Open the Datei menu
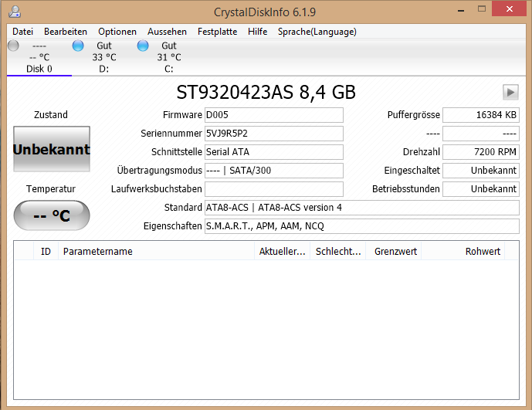This screenshot has height=410, width=532. coord(22,32)
